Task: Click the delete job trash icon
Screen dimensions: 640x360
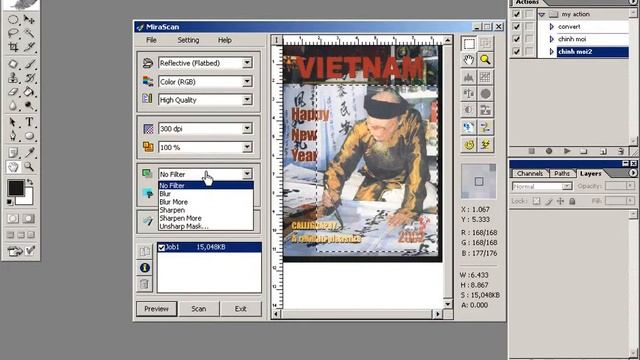Action: tap(144, 284)
